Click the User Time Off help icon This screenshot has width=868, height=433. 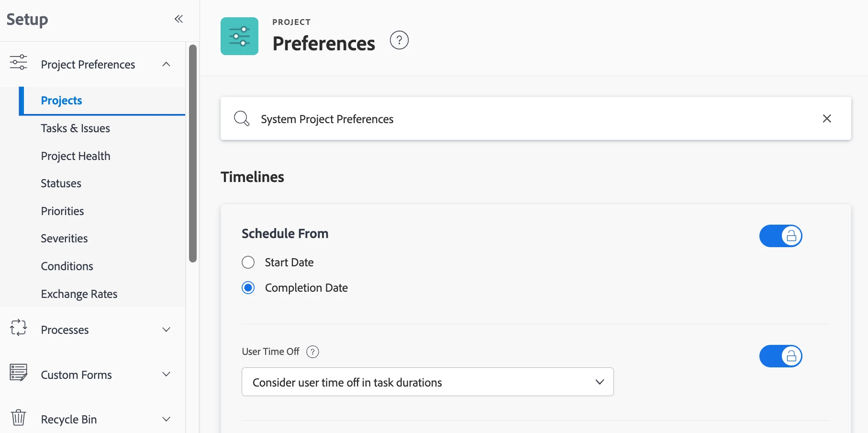[x=312, y=352]
